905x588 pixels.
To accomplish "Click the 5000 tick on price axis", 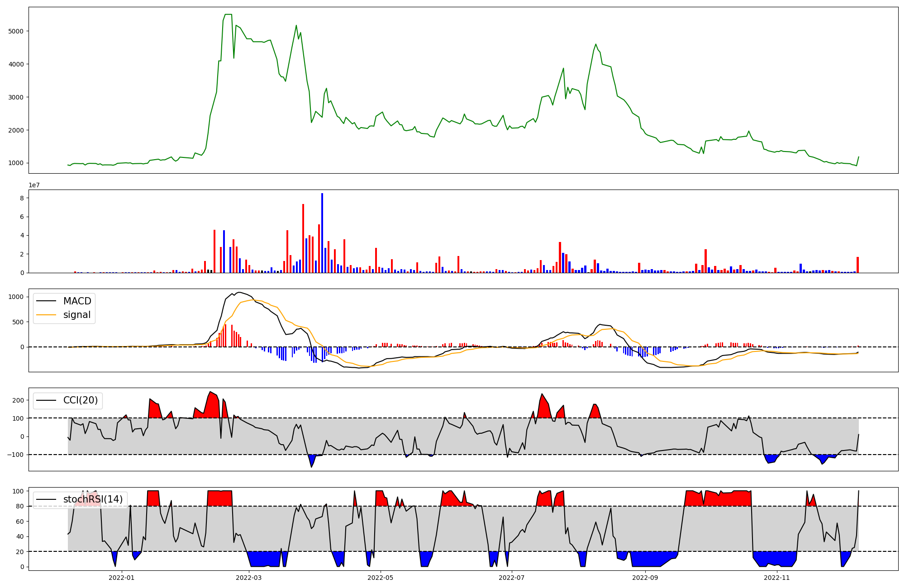I will pos(17,31).
